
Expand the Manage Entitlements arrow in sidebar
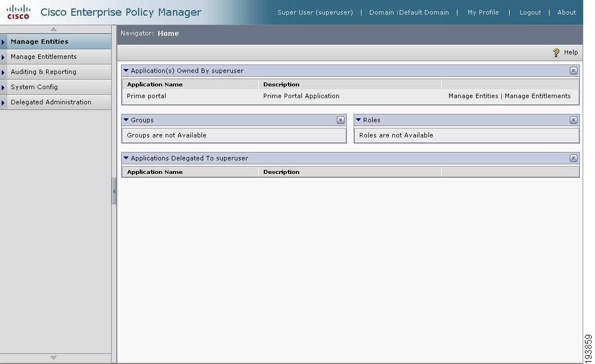pos(3,57)
